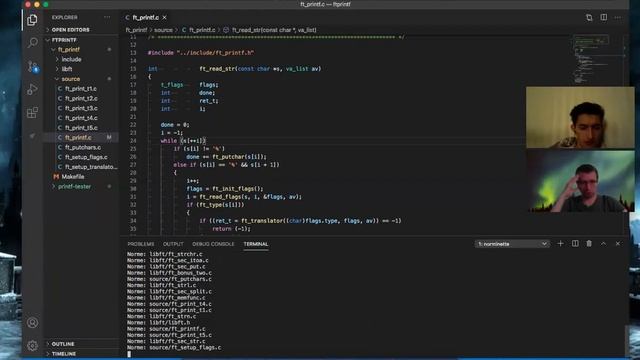Close the ft_printf.c editor tab
Screen dimensions: 640x360
(x=164, y=18)
